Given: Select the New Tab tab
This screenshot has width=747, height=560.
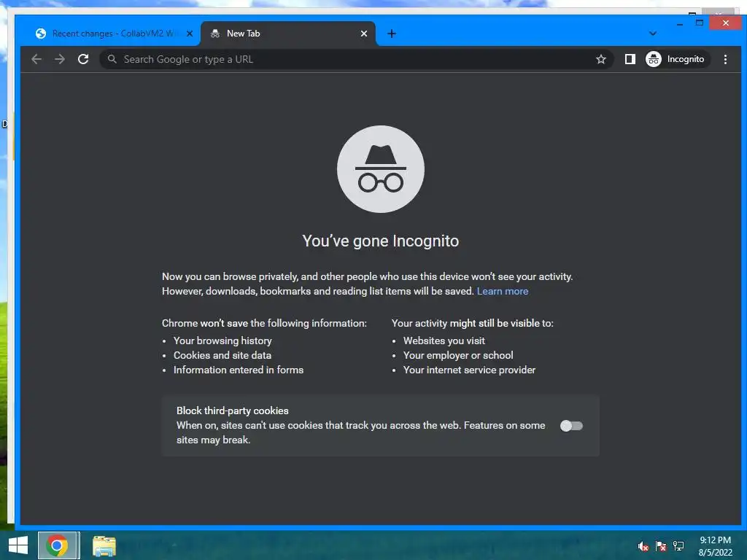Looking at the screenshot, I should [287, 34].
